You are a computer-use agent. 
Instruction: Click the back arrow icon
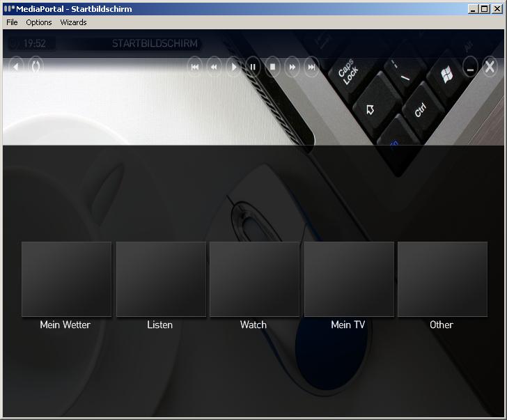[x=15, y=67]
